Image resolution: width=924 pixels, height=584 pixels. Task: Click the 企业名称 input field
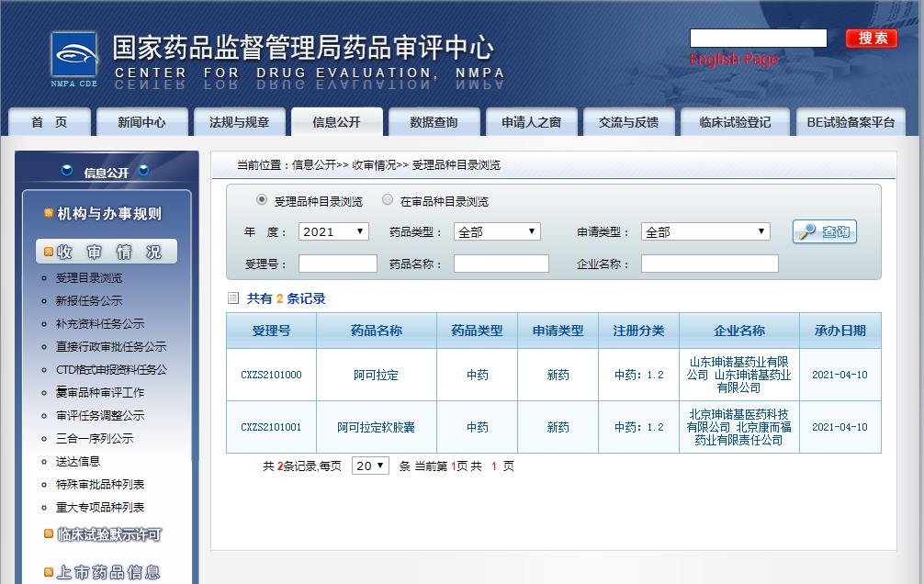(709, 264)
